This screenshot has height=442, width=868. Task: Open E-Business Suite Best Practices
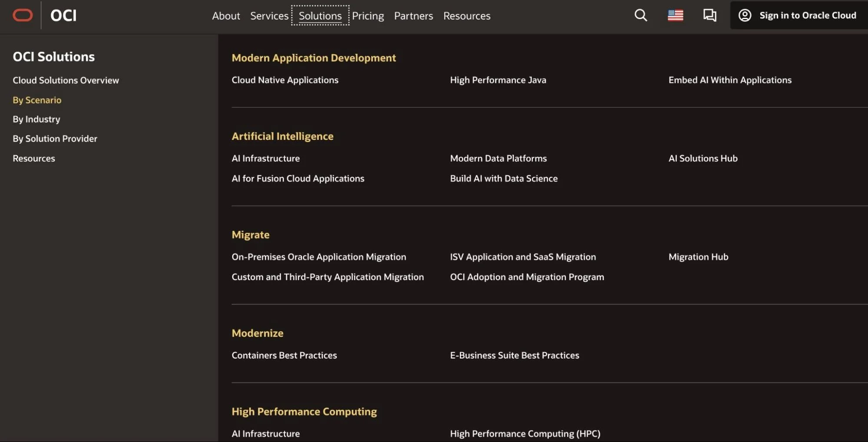coord(514,355)
